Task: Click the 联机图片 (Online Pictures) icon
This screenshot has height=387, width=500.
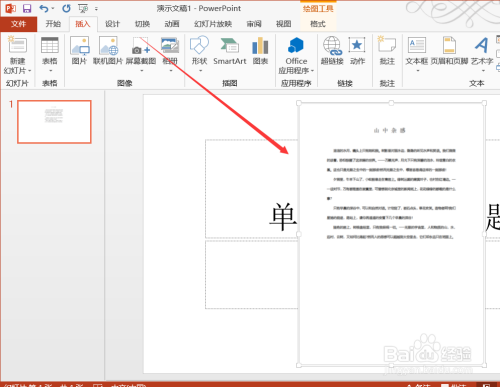Action: pos(108,46)
